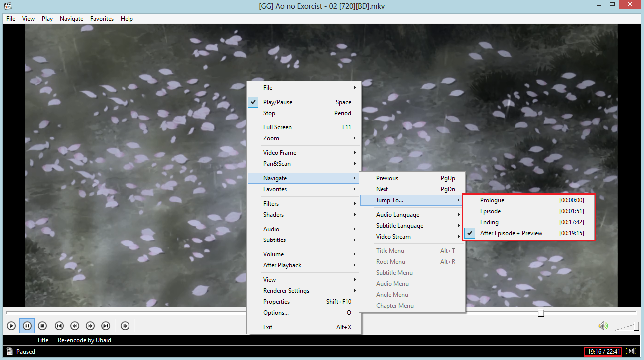
Task: Toggle the checked Play/Pause context menu item
Action: tap(304, 102)
